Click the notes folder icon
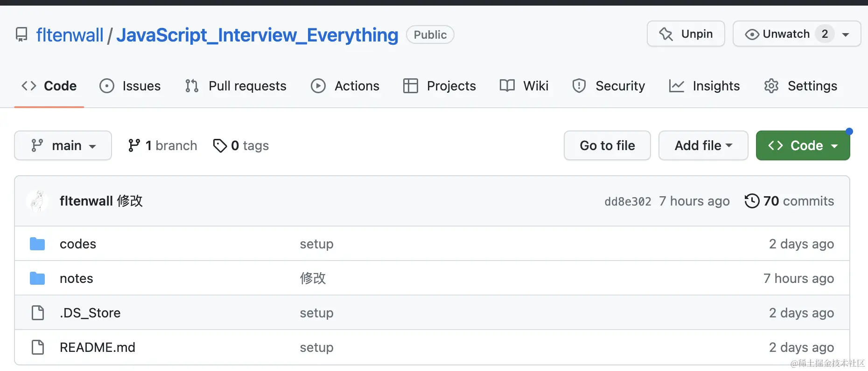 pyautogui.click(x=37, y=278)
